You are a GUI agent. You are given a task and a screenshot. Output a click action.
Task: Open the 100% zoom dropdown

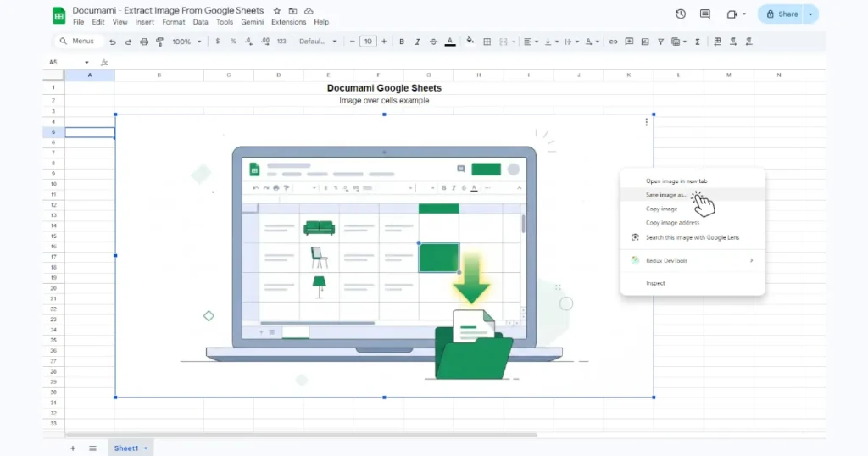pyautogui.click(x=186, y=42)
